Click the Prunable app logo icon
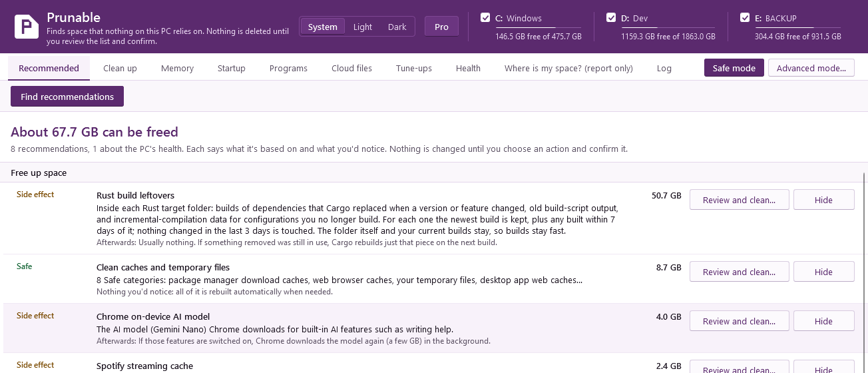The height and width of the screenshot is (373, 868). pyautogui.click(x=27, y=27)
